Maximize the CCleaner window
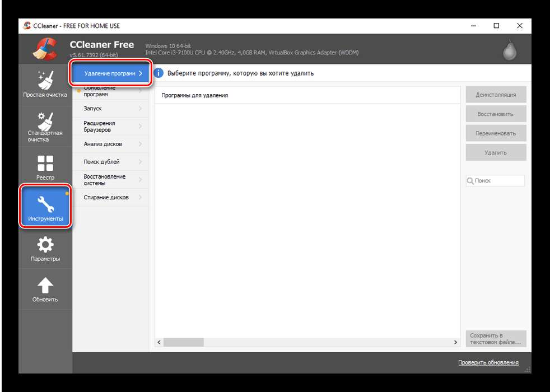This screenshot has height=392, width=550. point(496,26)
